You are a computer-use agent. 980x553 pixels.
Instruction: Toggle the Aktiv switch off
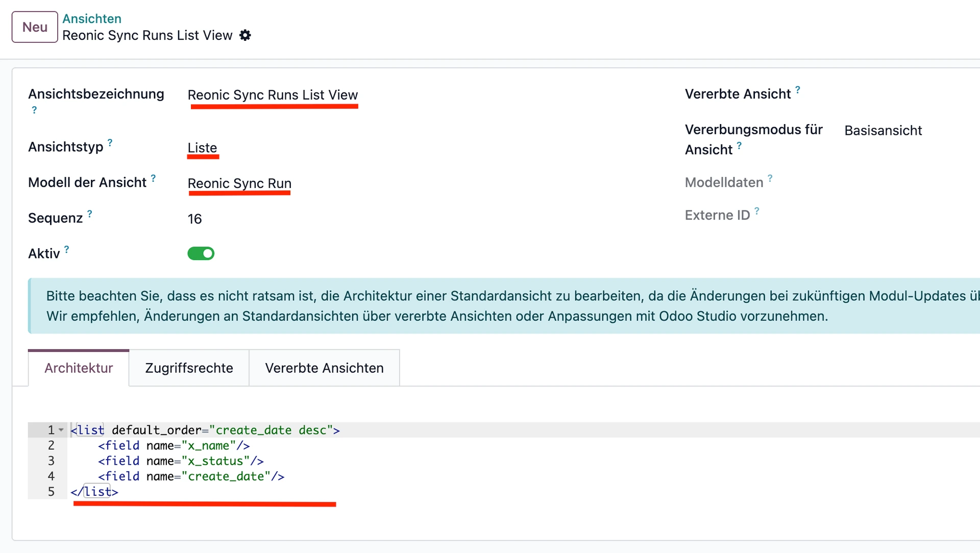point(201,253)
